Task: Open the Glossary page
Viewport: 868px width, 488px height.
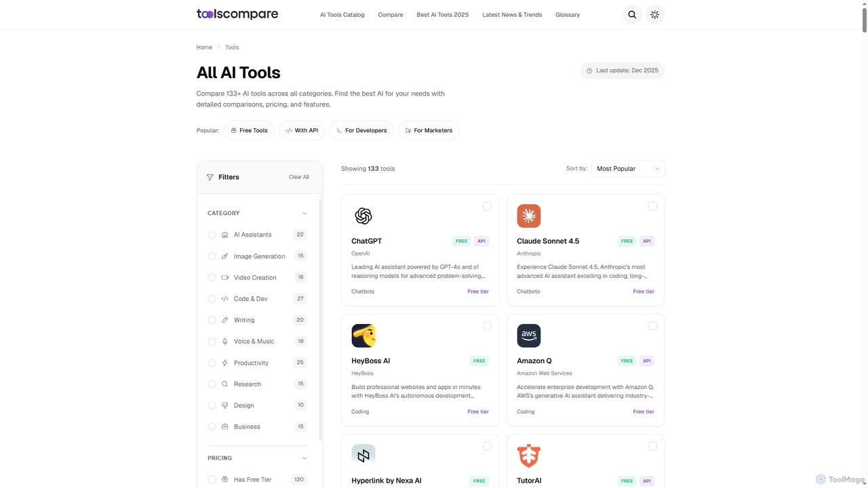Action: (568, 15)
